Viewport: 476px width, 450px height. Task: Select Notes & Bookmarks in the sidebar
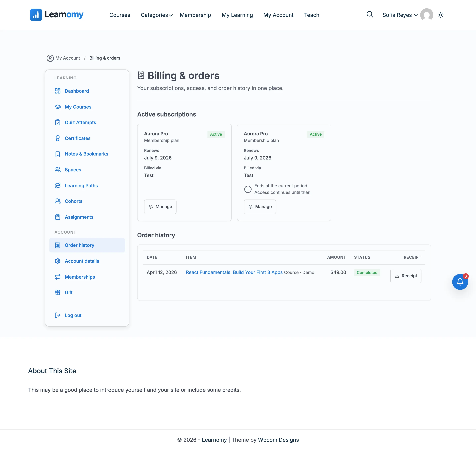click(87, 154)
